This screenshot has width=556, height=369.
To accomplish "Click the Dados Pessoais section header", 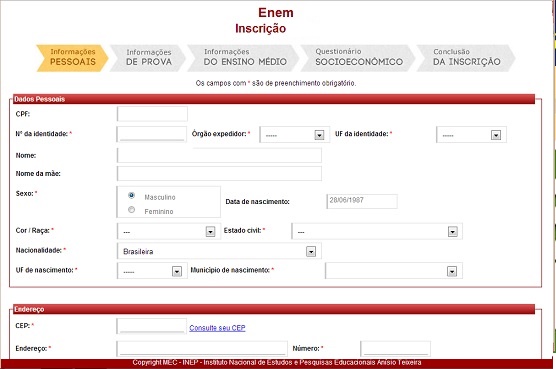I will click(274, 99).
